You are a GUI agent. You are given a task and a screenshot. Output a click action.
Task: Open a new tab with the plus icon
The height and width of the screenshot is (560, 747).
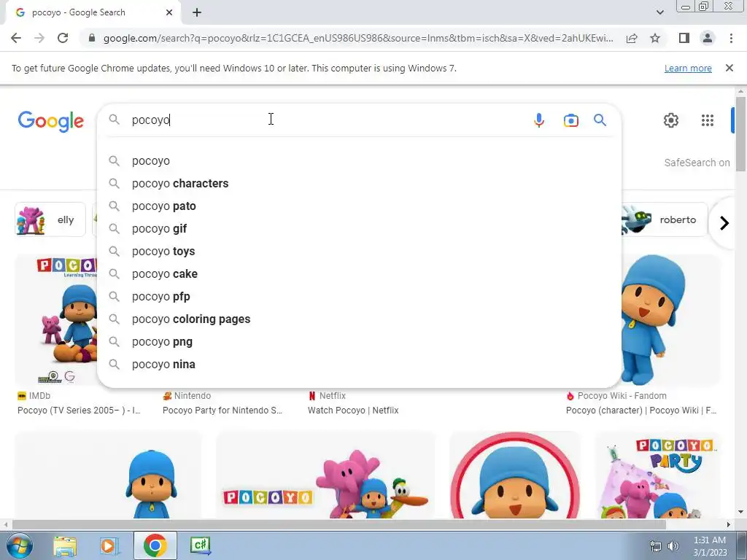(x=197, y=12)
